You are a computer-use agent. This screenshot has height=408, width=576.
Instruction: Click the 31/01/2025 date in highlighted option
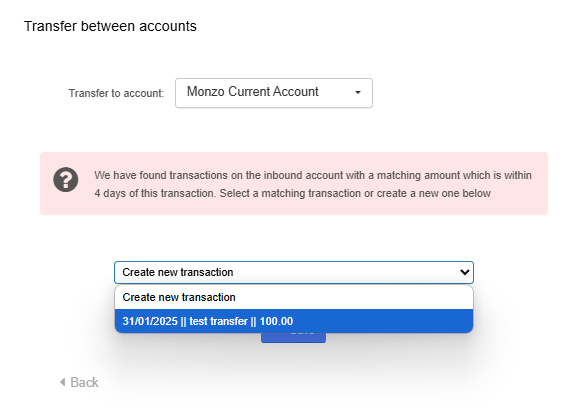[150, 321]
